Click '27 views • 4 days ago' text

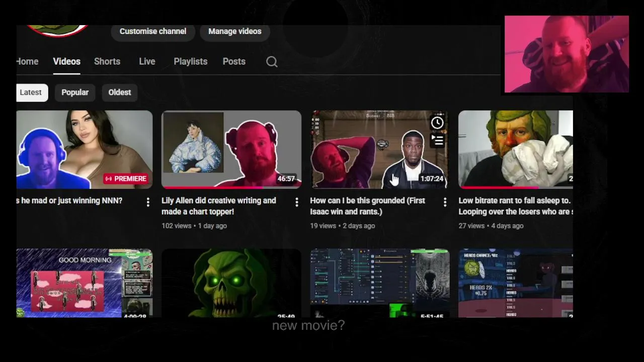[x=491, y=226]
